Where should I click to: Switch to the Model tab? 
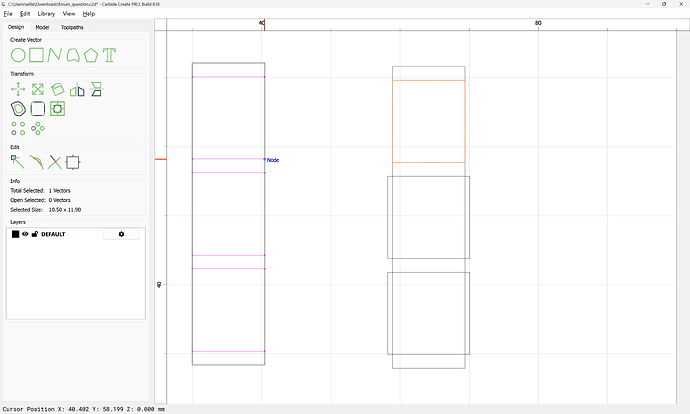point(42,27)
